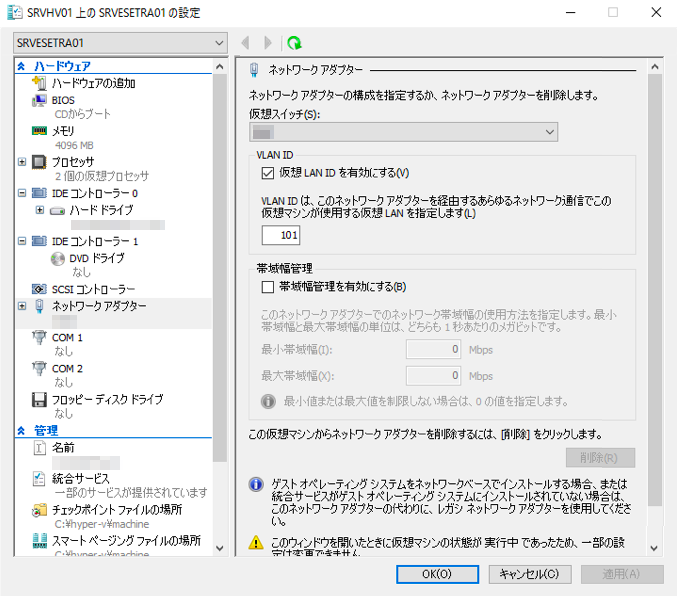Select the COM 2 port icon
The width and height of the screenshot is (677, 596).
[39, 368]
